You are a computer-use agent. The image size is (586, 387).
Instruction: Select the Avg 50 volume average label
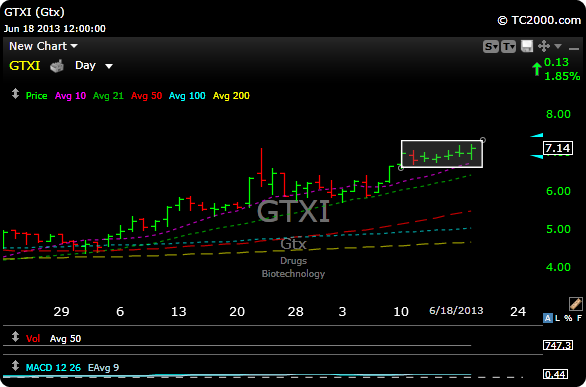coord(65,339)
